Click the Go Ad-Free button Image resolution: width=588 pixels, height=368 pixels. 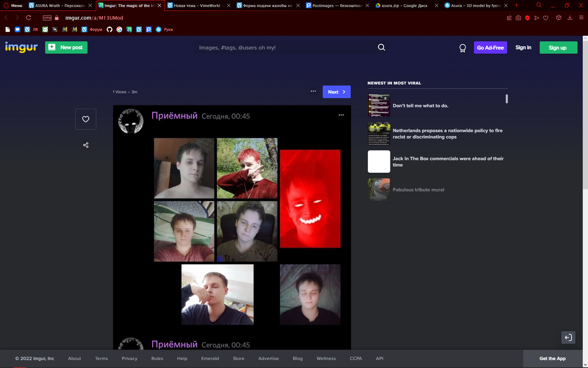490,48
